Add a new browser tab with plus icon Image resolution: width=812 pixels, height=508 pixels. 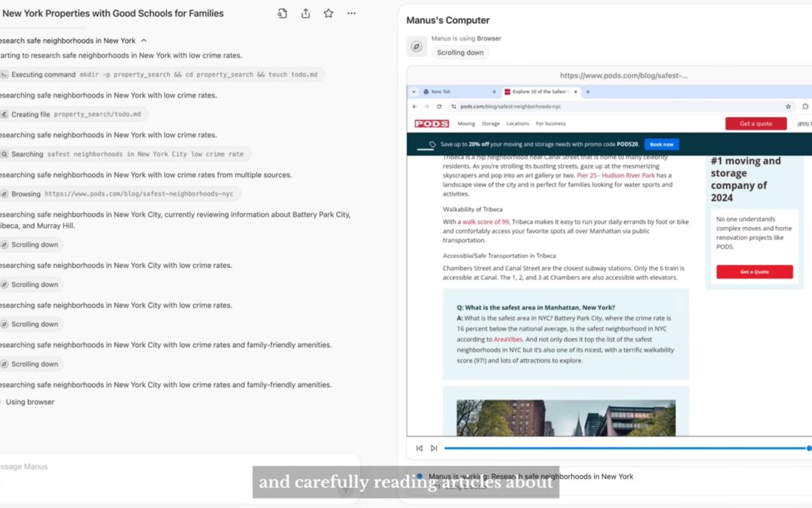pyautogui.click(x=588, y=92)
